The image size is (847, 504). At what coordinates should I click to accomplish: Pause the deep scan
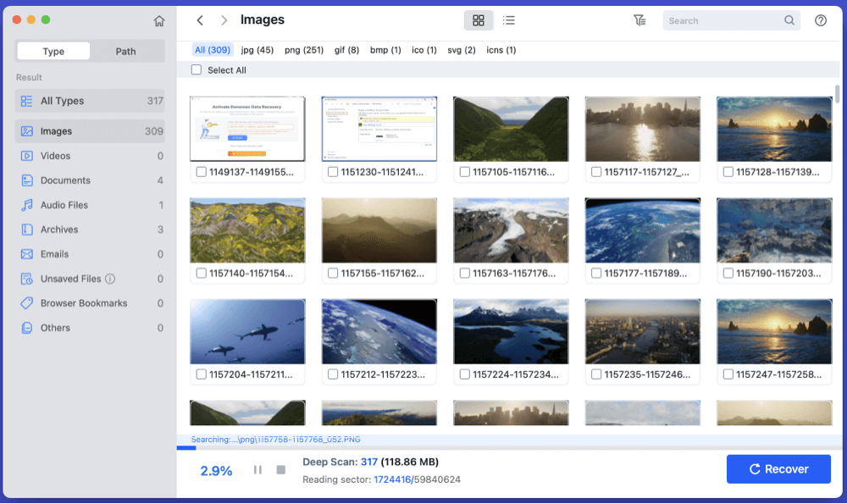point(257,468)
